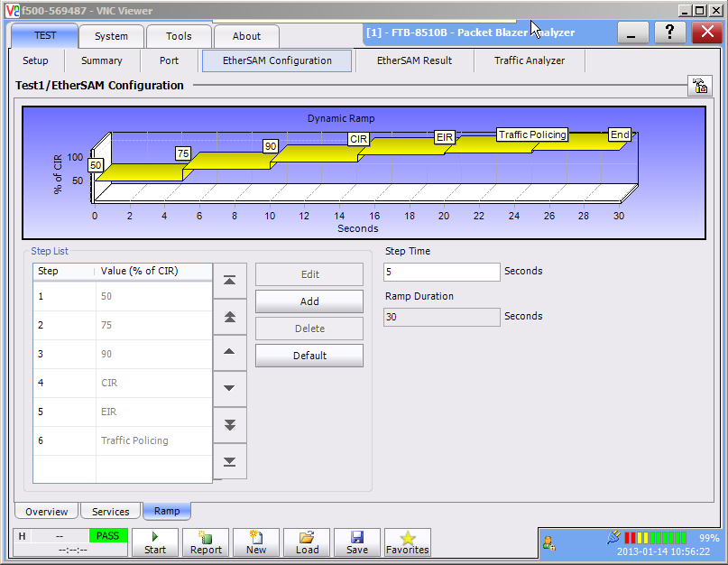Open the Tools tab
This screenshot has width=728, height=565.
tap(179, 36)
